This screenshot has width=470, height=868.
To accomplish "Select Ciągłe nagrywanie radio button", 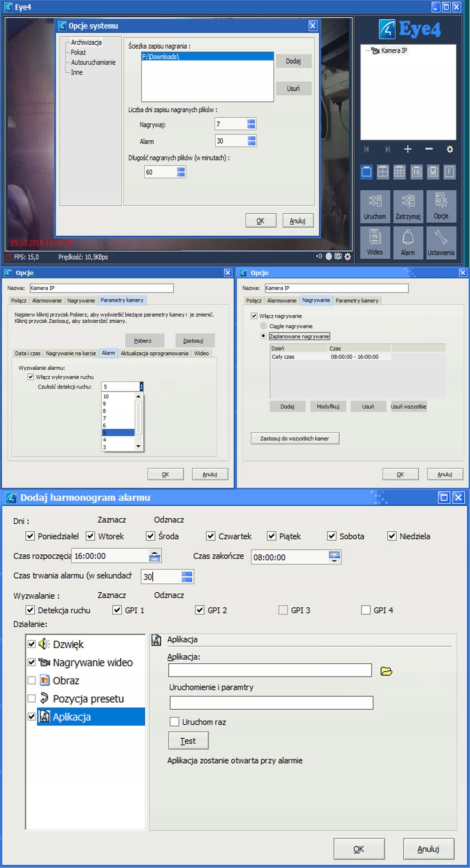I will coord(263,326).
